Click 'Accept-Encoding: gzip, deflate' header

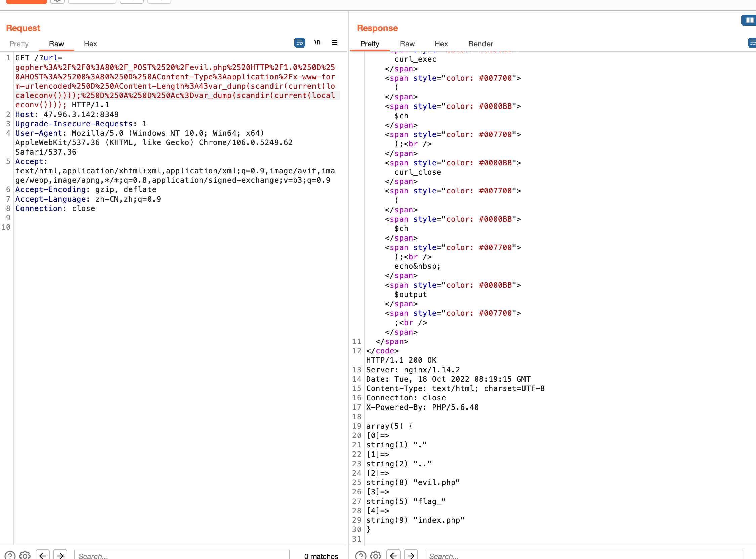(86, 189)
